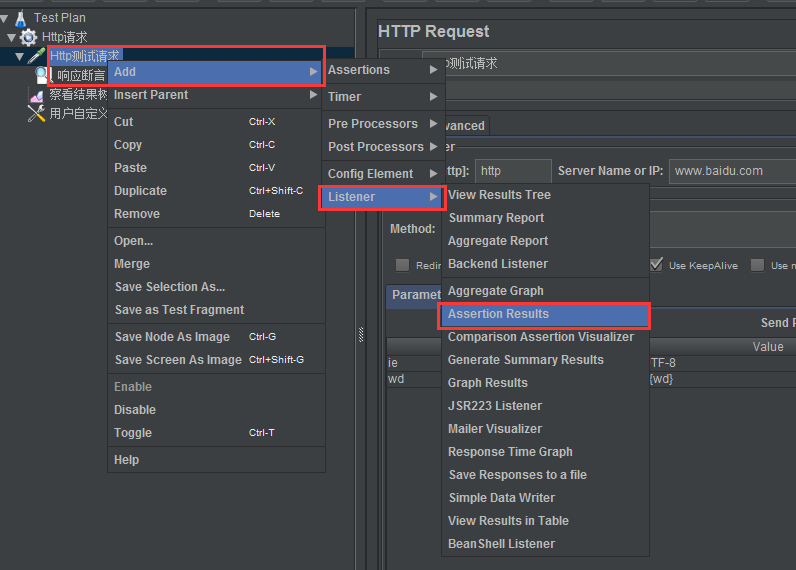Add Comparison Assertion Visualizer
The image size is (796, 570).
tap(545, 337)
